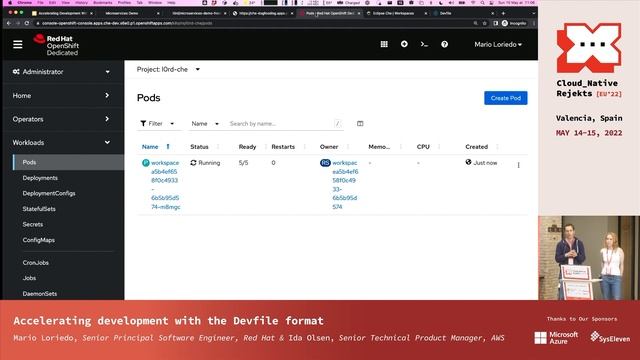Open CronJobs in the sidebar
640x360 pixels.
click(x=36, y=263)
